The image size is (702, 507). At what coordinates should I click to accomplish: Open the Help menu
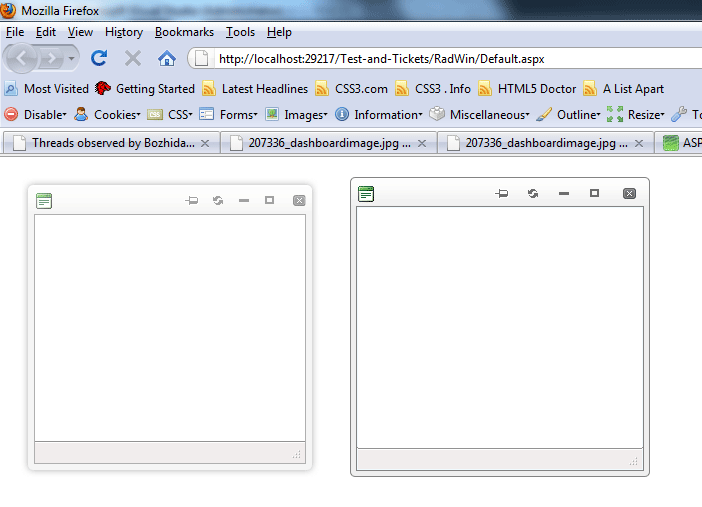pos(279,32)
